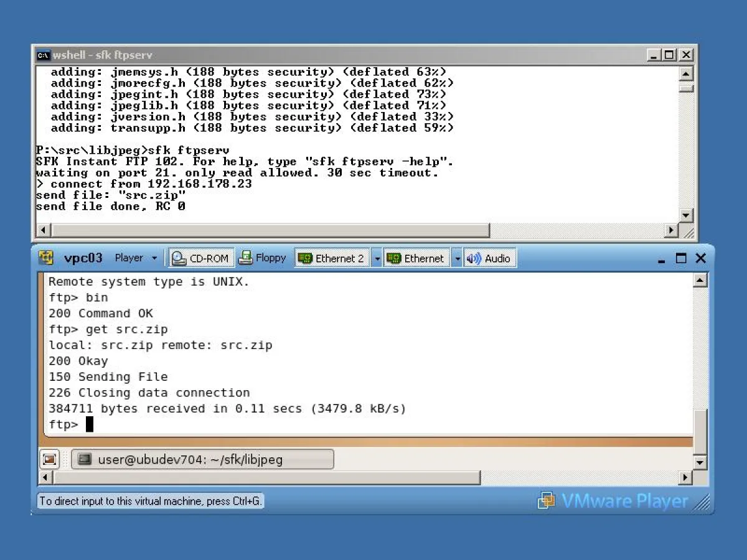Click scroll right arrow in VMware window
Screen dimensions: 747x560
(686, 478)
